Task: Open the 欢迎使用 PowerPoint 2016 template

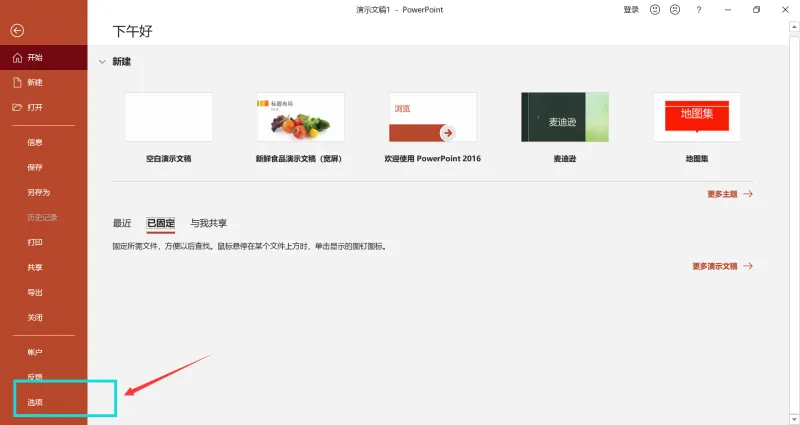Action: [x=433, y=117]
